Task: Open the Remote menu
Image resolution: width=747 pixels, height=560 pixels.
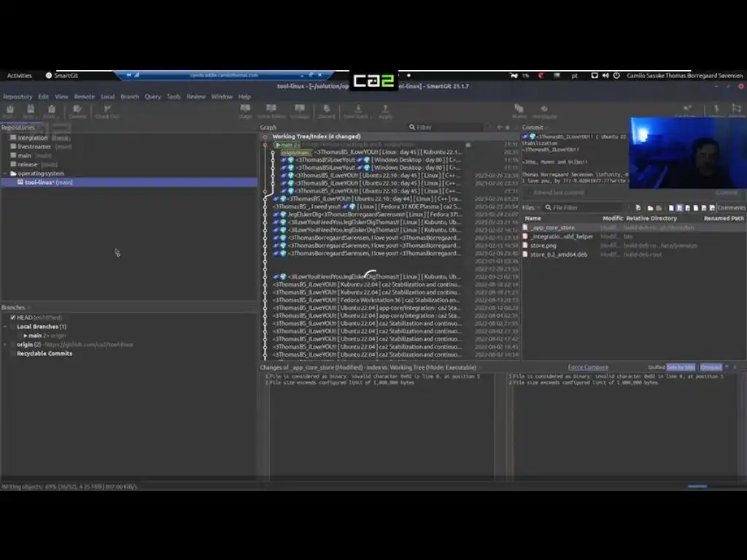Action: click(x=85, y=97)
